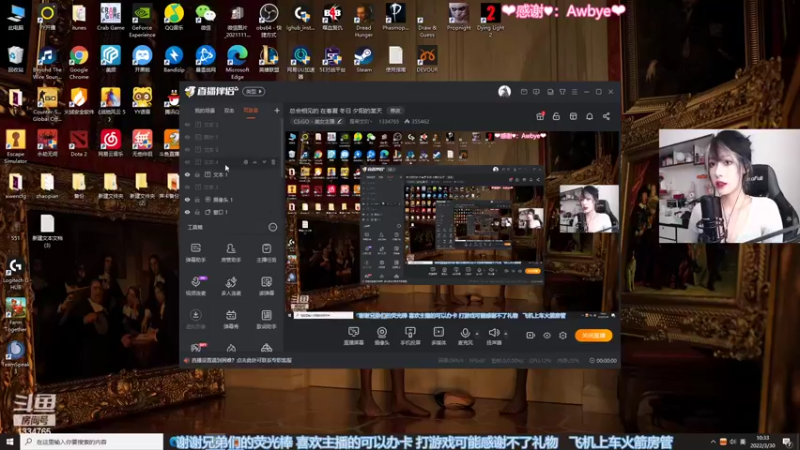Open settings gear for 文本 4 source
Screen dimensions: 800x450
tap(245, 162)
